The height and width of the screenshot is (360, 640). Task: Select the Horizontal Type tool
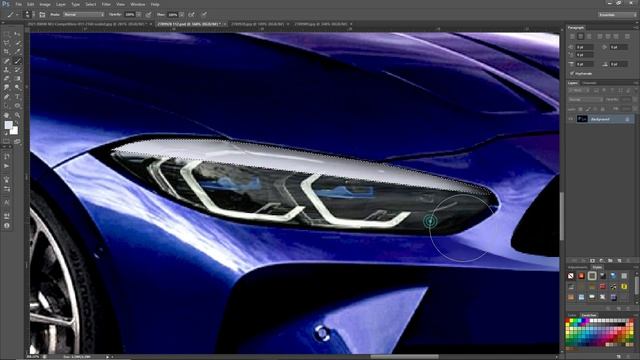[x=17, y=97]
